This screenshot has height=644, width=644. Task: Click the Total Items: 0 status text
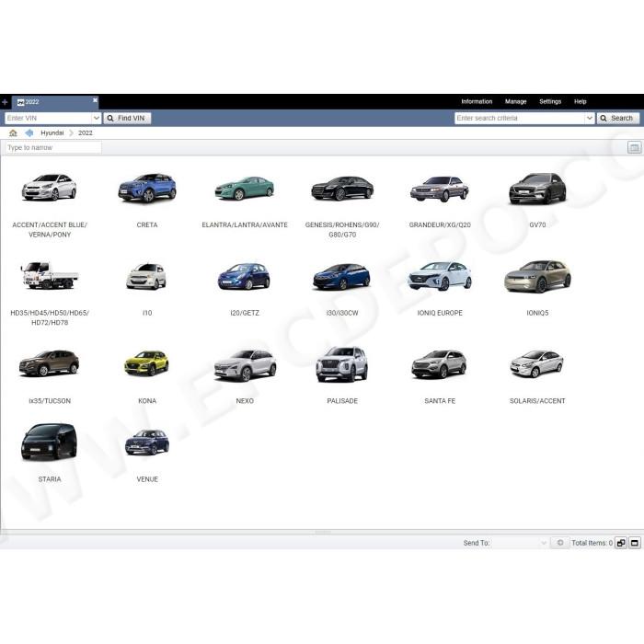pos(592,543)
